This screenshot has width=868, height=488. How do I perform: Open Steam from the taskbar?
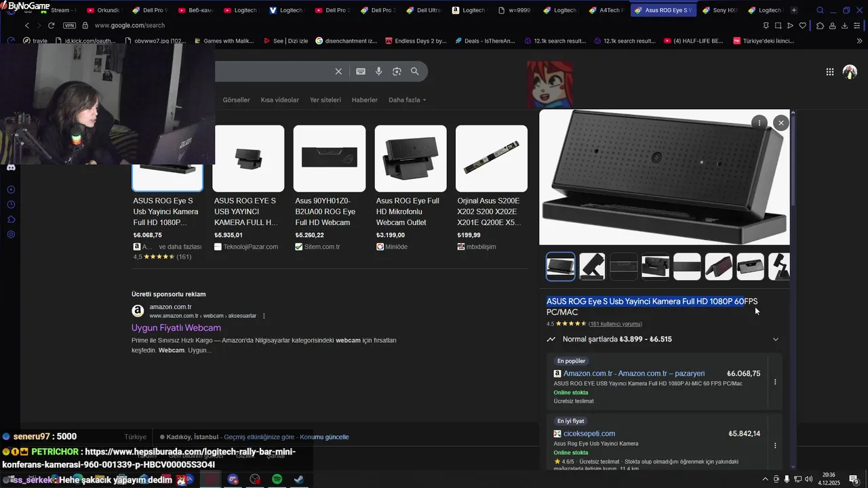click(298, 479)
